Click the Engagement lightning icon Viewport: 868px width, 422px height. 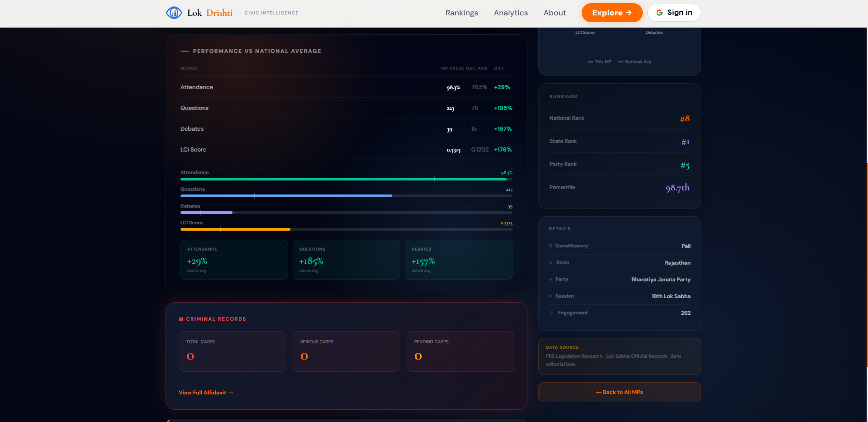[550, 313]
